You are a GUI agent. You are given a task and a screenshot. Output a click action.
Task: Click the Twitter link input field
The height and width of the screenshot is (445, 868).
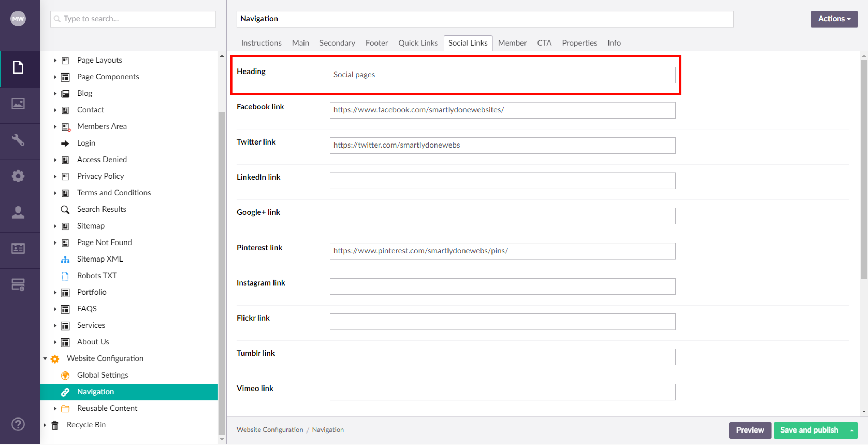pyautogui.click(x=502, y=145)
